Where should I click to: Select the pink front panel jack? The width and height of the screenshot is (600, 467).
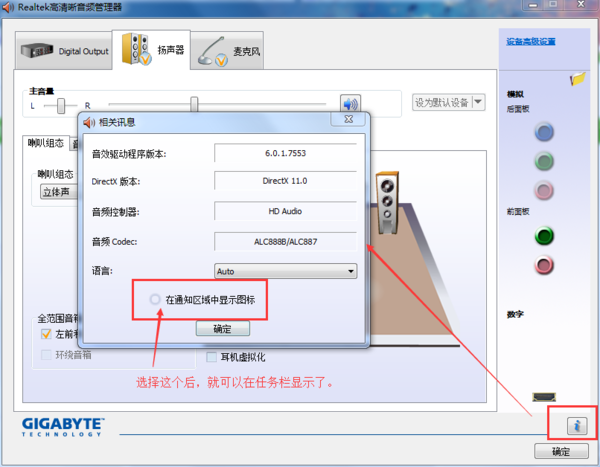click(x=544, y=265)
